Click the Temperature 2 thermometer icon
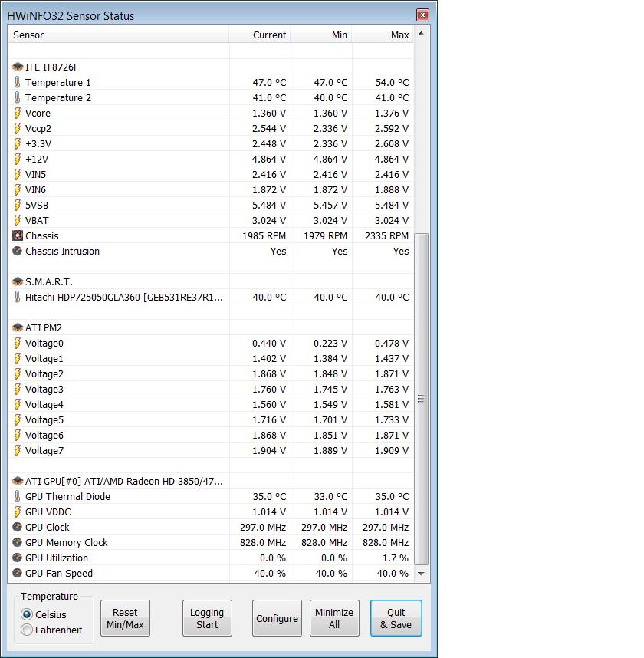The width and height of the screenshot is (644, 658). point(17,97)
